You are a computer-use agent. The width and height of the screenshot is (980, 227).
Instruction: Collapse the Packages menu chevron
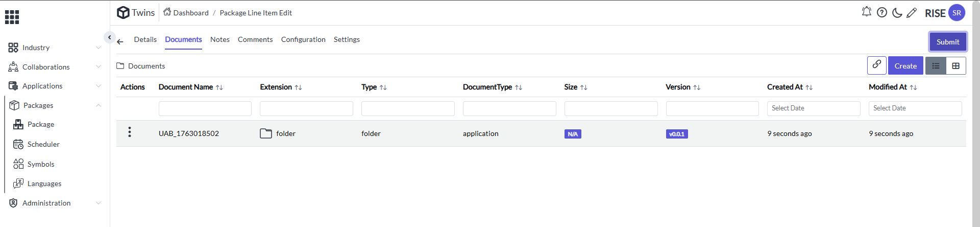click(x=99, y=105)
